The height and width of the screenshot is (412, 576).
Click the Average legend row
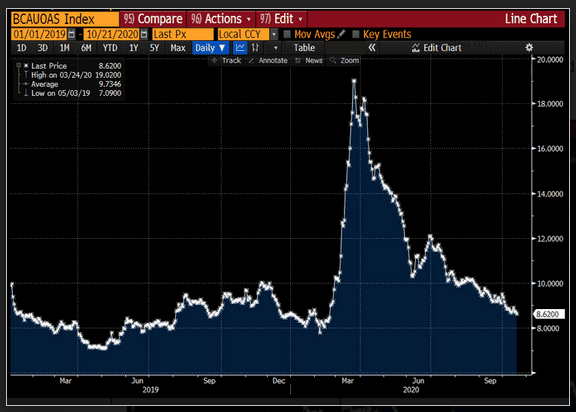[72, 84]
